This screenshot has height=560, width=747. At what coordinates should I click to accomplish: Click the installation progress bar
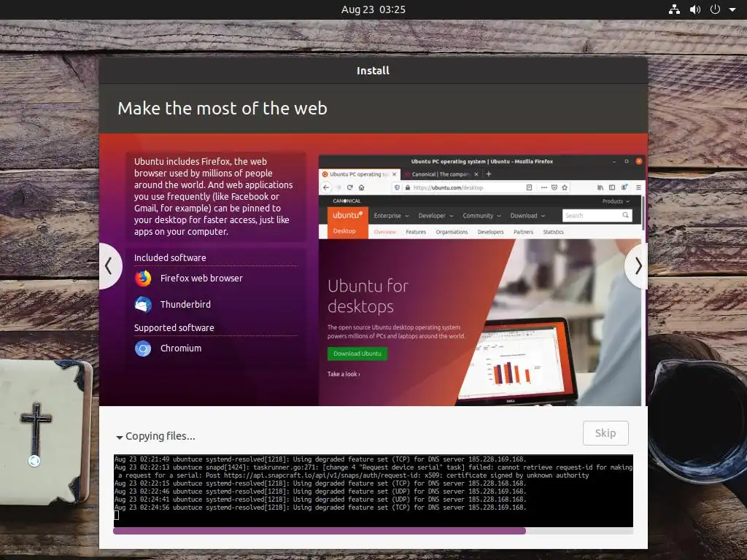click(x=373, y=531)
